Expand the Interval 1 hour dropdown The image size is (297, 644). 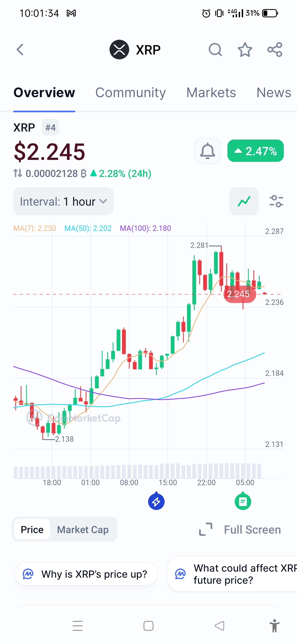(x=64, y=201)
